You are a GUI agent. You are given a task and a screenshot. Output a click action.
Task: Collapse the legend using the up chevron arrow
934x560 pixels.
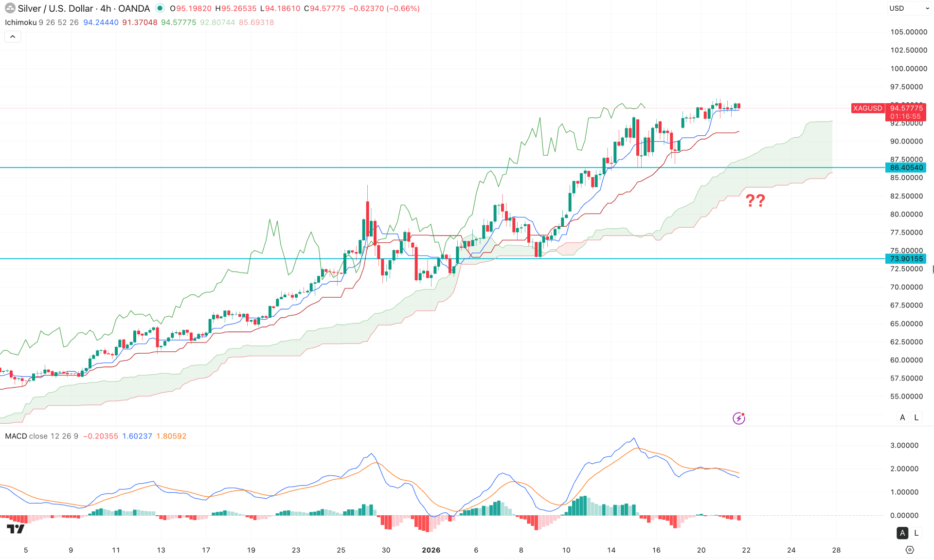click(13, 36)
